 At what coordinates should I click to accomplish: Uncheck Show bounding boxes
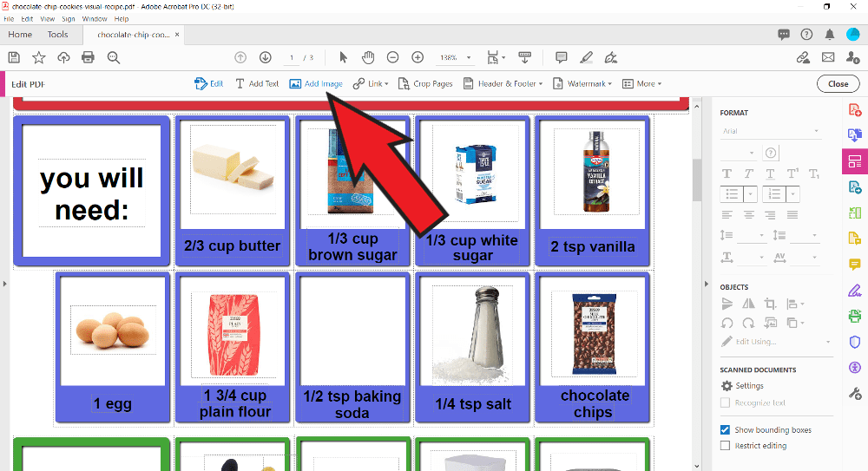[726, 430]
